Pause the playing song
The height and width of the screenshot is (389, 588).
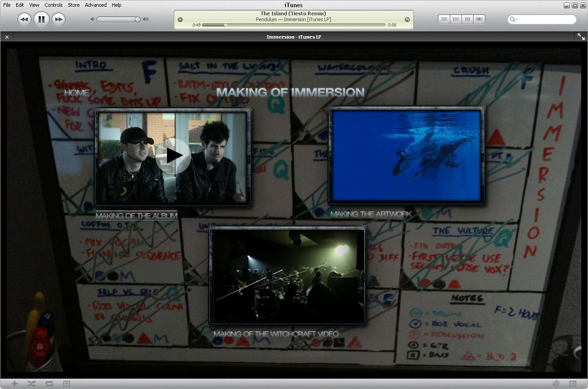41,19
